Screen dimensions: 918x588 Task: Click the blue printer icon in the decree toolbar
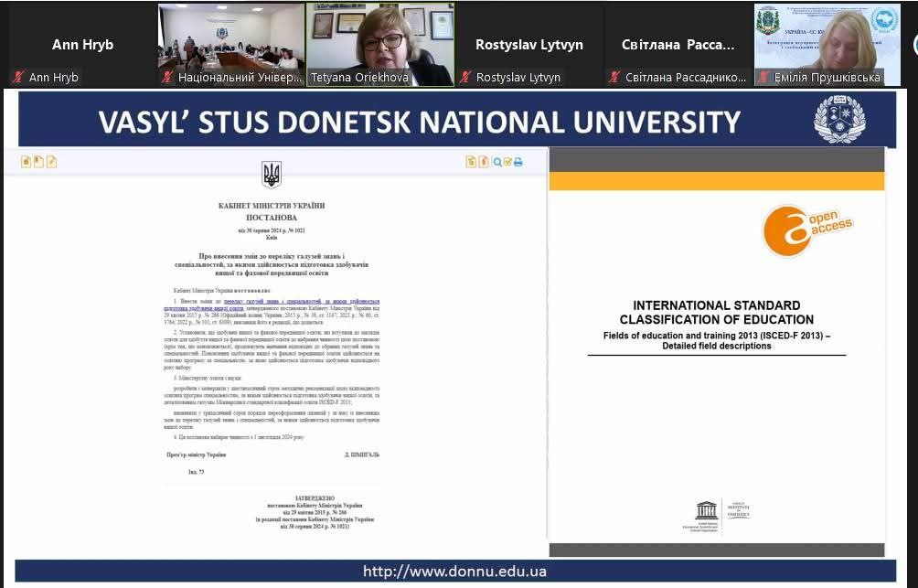click(518, 162)
